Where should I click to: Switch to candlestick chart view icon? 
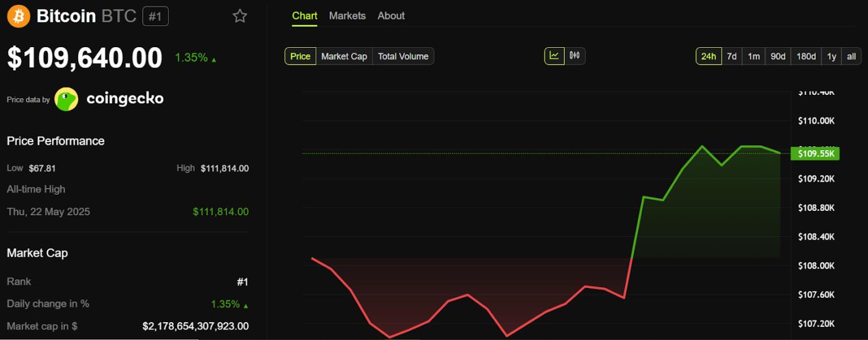point(575,56)
